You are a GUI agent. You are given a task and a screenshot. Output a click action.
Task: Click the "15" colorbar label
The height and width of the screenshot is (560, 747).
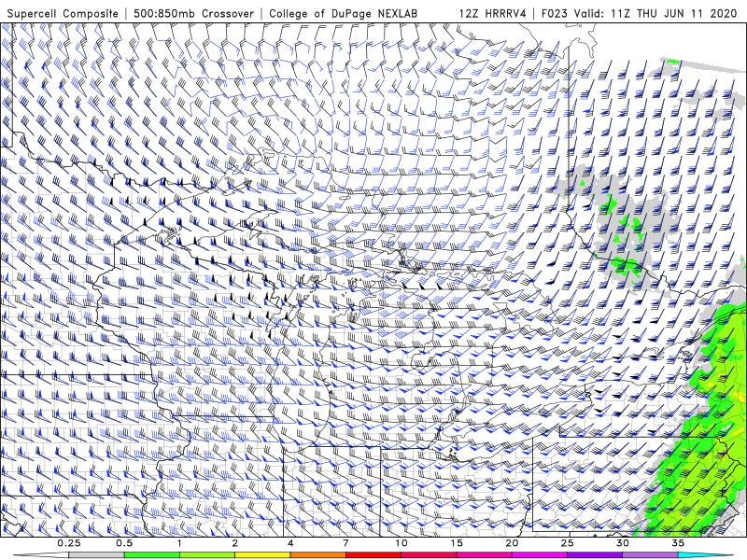(457, 543)
